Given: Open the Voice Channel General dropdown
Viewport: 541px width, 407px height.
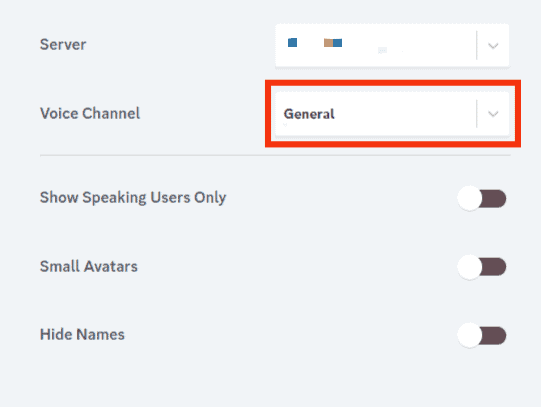Looking at the screenshot, I should [x=392, y=114].
